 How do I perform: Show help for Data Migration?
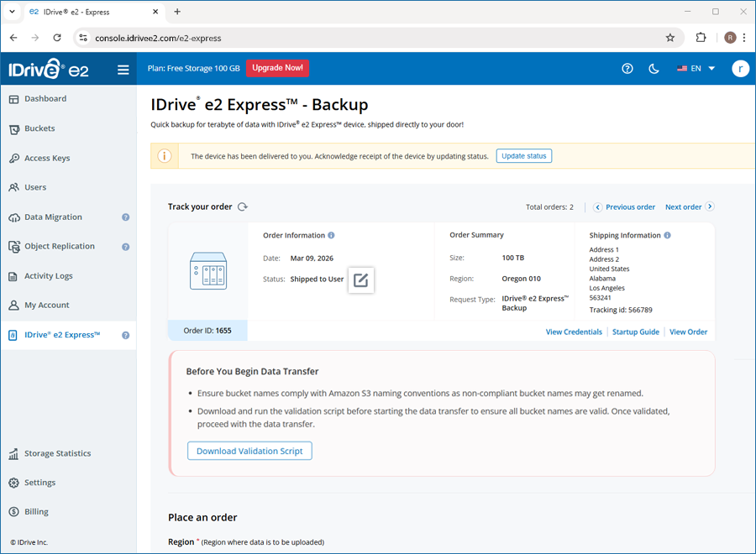tap(126, 217)
